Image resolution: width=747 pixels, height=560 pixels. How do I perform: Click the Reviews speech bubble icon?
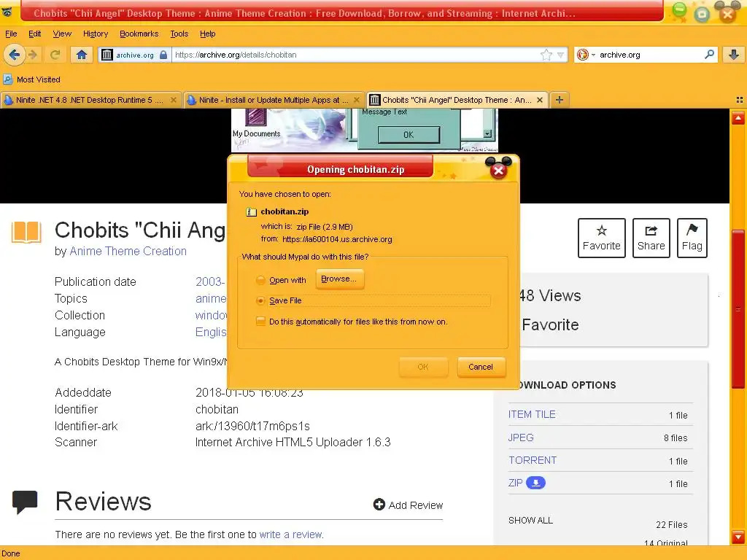tap(25, 502)
